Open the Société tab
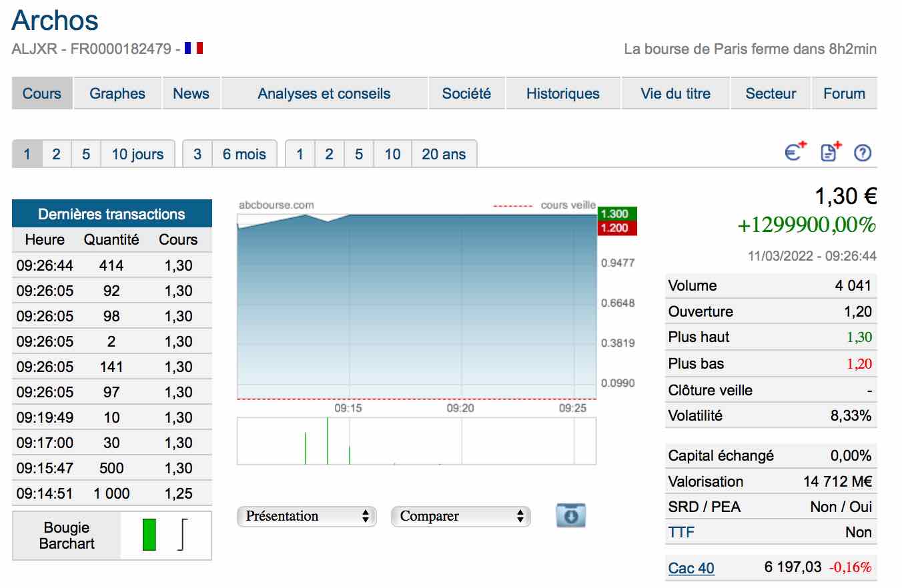 [466, 93]
